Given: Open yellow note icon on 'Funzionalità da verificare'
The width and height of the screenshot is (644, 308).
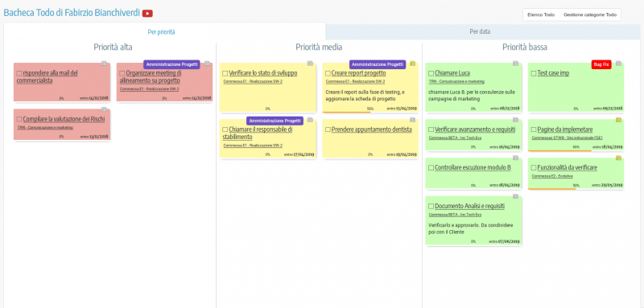Looking at the screenshot, I should (618, 158).
